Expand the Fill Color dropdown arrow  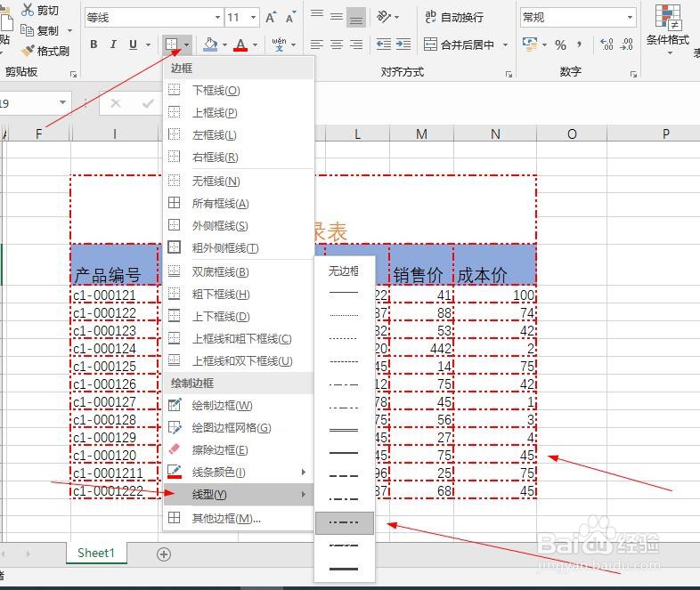click(x=224, y=44)
